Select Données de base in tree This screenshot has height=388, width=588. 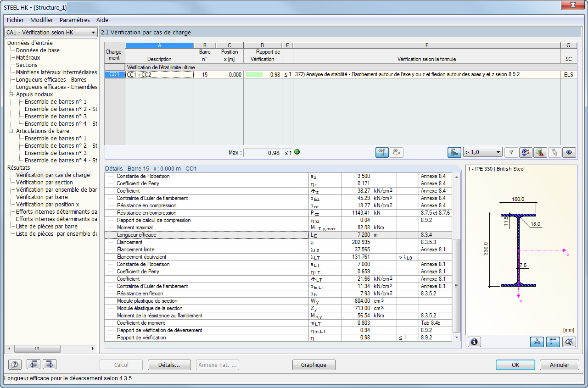pos(38,50)
